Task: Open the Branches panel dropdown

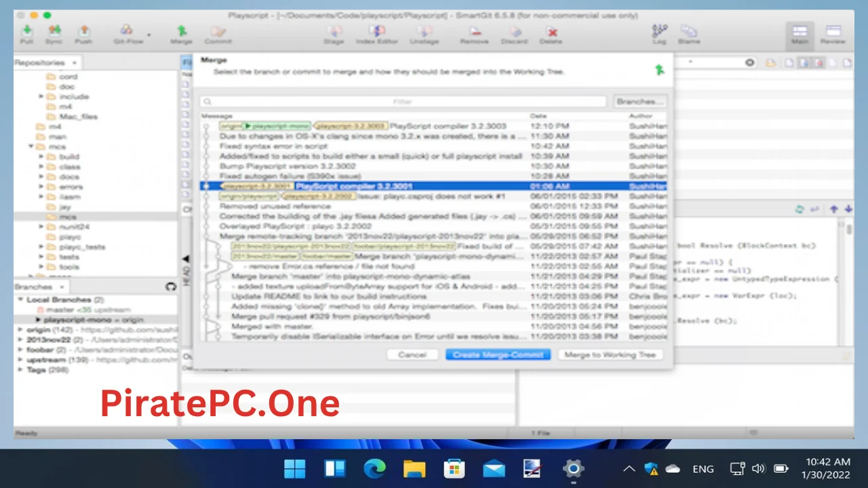Action: 62,287
